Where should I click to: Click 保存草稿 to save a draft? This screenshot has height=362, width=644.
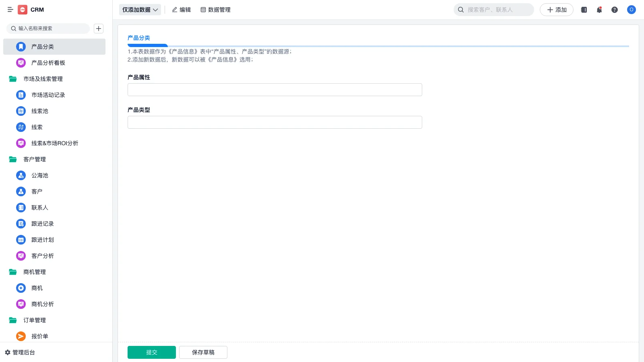click(203, 352)
